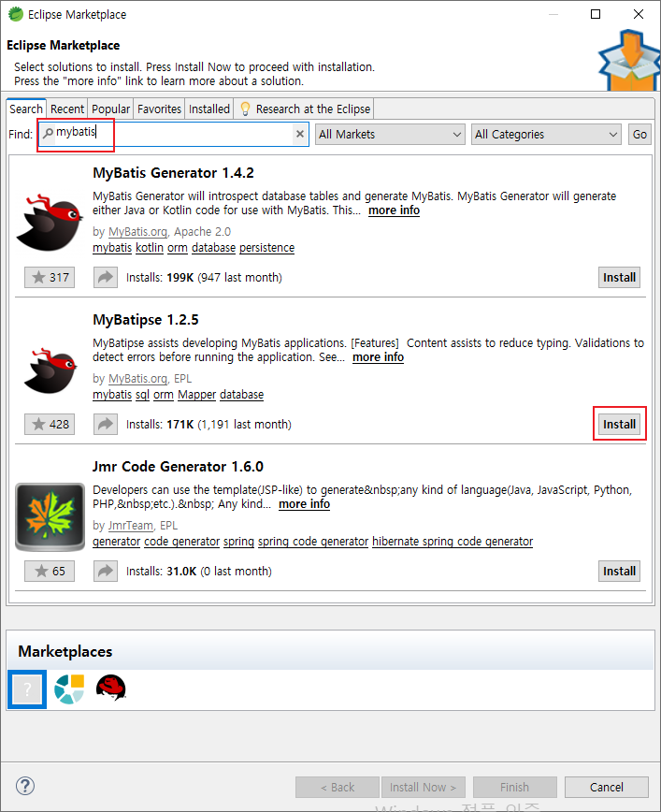Focus the Find text field containing mybatis
The width and height of the screenshot is (661, 812).
(x=173, y=134)
